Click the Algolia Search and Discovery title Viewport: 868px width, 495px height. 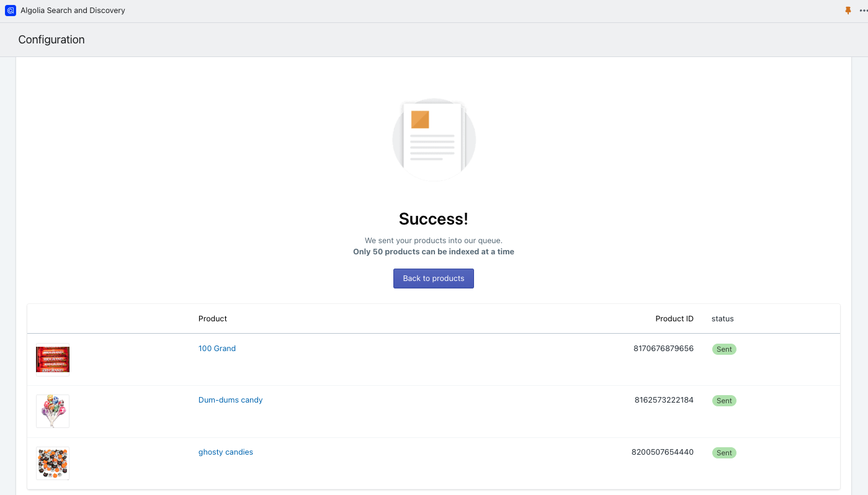point(73,11)
